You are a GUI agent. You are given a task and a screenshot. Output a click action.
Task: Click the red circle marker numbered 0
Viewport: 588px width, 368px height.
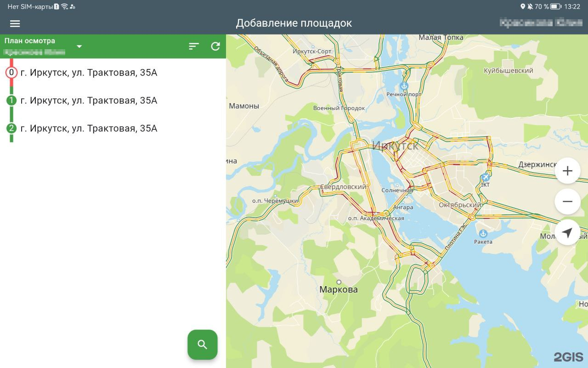coord(11,73)
